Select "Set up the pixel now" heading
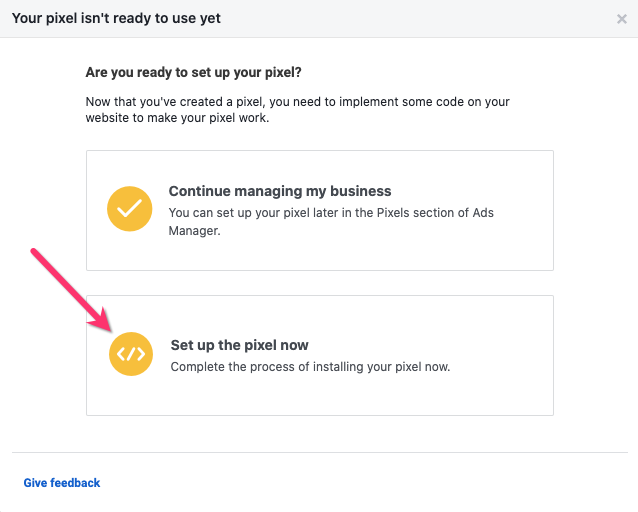This screenshot has height=512, width=638. tap(239, 345)
